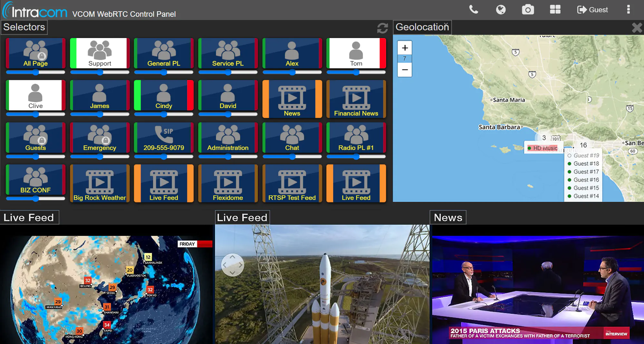
Task: Select the Chat group selector
Action: click(x=292, y=138)
